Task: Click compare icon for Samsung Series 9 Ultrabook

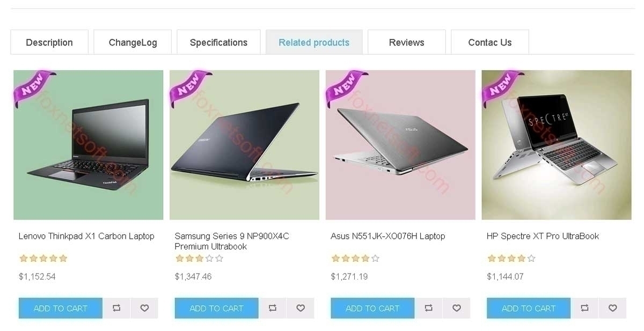Action: [x=273, y=308]
